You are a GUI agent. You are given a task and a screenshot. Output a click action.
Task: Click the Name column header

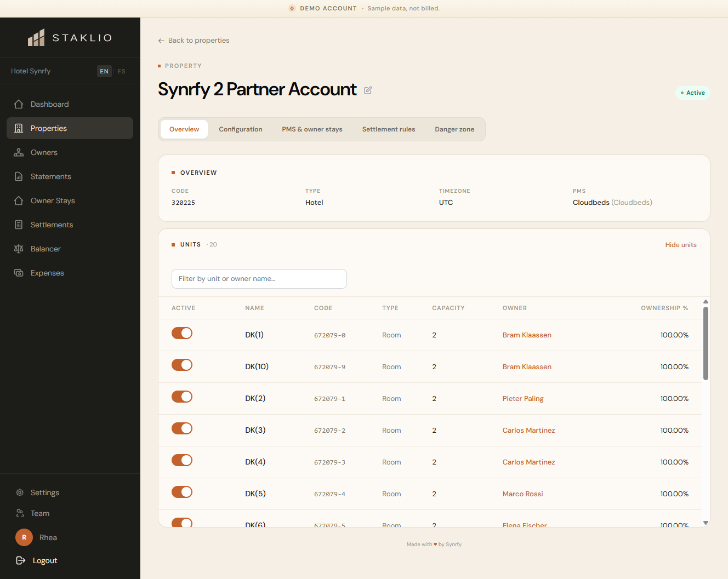coord(254,308)
